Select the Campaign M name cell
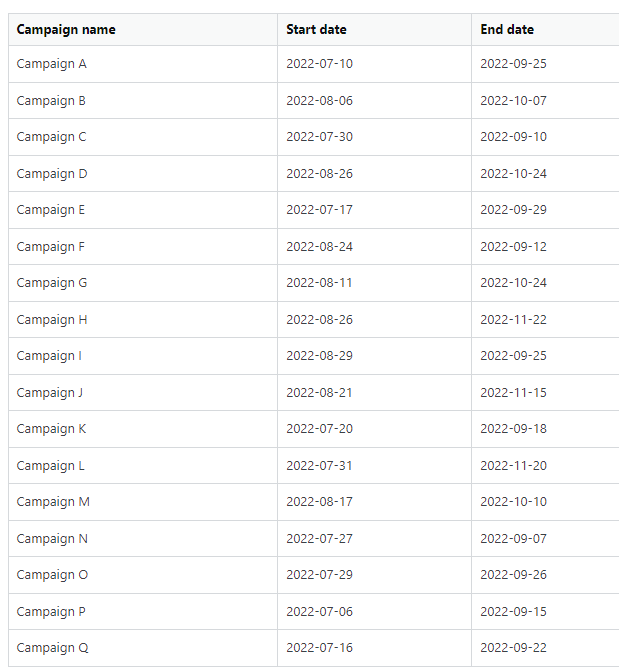The image size is (619, 671). 53,502
